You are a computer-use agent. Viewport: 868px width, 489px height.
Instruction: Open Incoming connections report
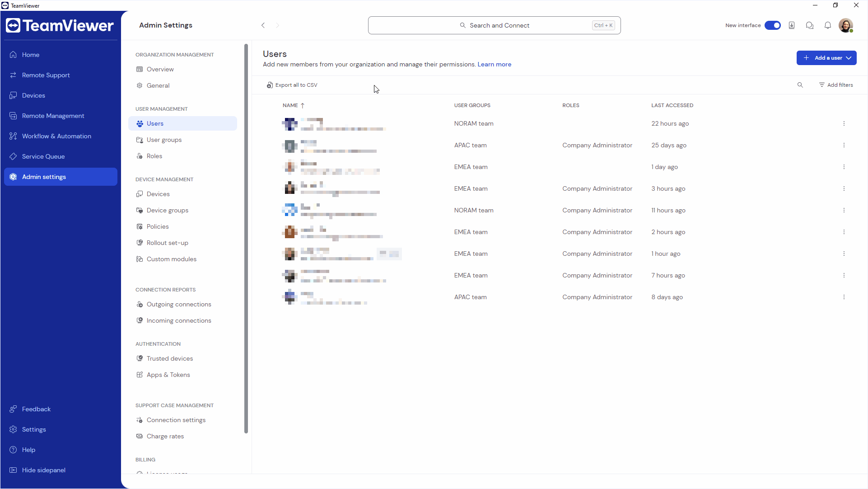tap(182, 320)
